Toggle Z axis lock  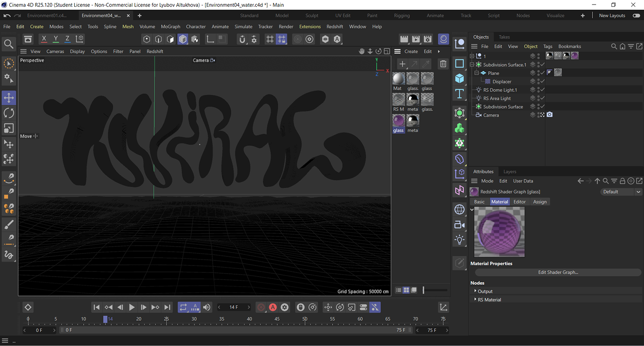[67, 39]
